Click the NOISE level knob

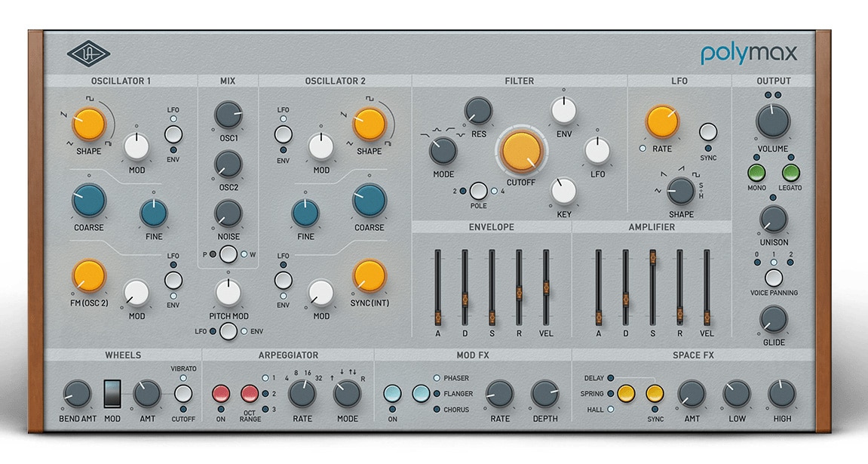click(228, 214)
